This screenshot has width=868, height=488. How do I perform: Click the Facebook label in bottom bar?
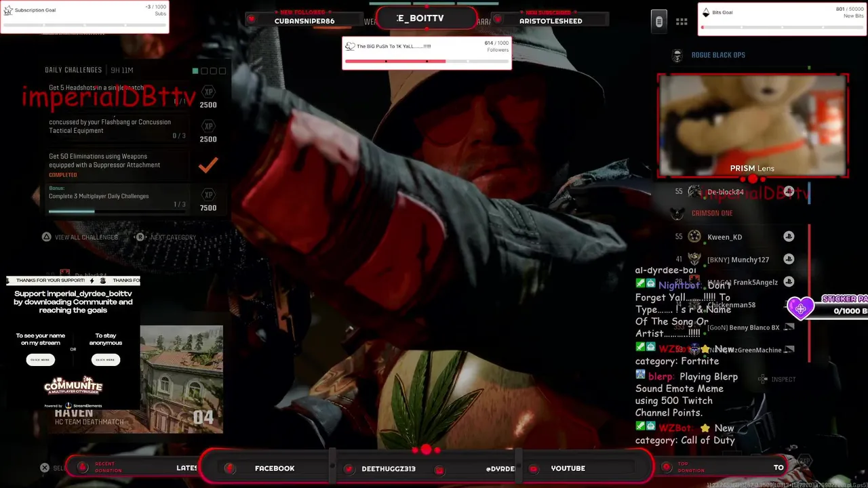(x=275, y=468)
